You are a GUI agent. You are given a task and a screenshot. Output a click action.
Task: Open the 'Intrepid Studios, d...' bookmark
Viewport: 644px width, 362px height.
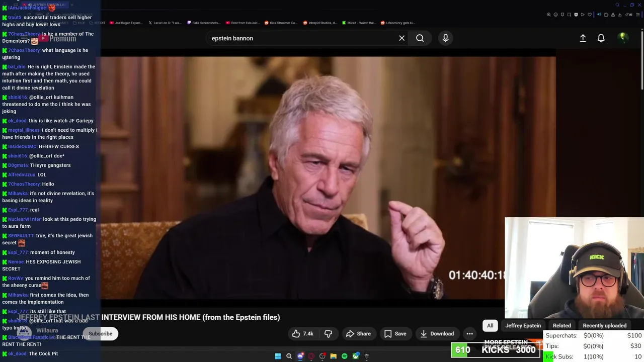pos(320,23)
